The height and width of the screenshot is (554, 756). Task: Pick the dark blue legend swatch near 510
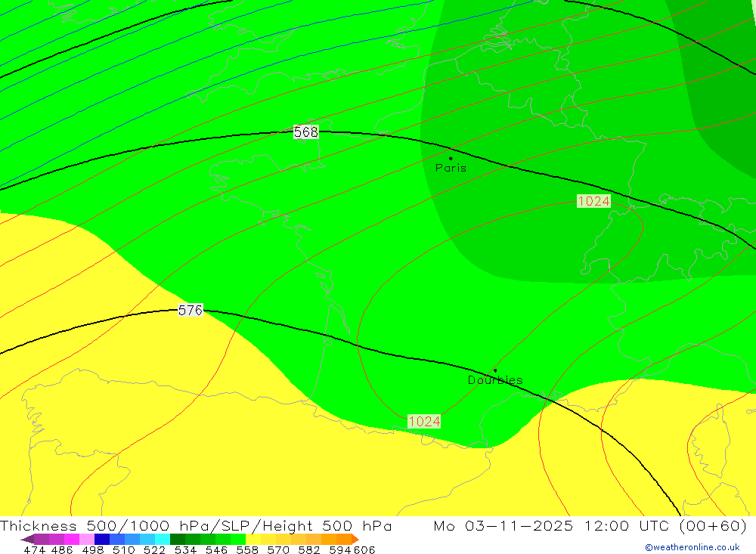(102, 539)
